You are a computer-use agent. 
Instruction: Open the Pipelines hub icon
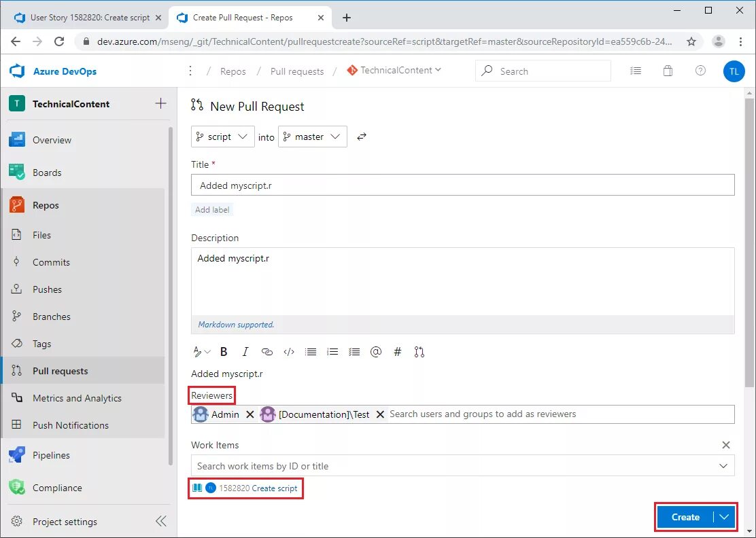(17, 454)
